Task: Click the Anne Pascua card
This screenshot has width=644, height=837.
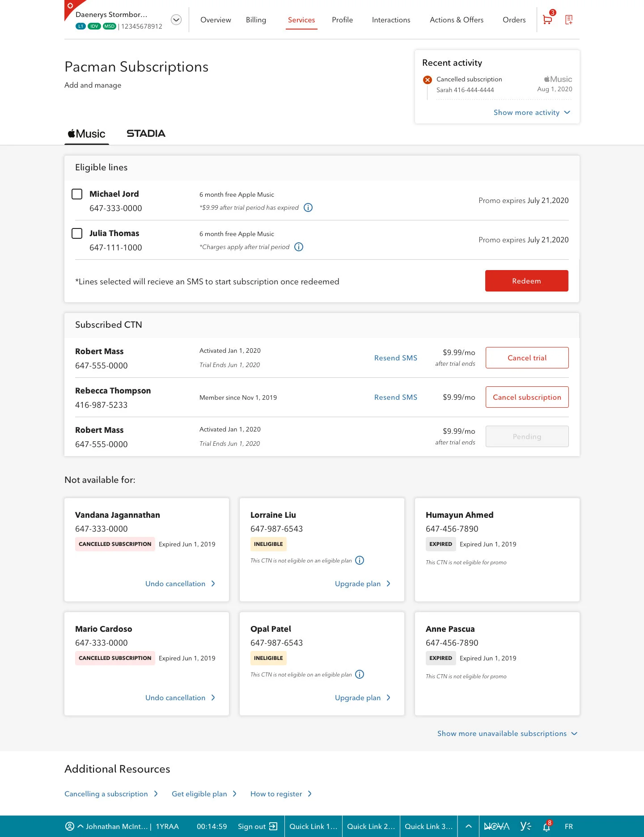Action: (x=497, y=664)
